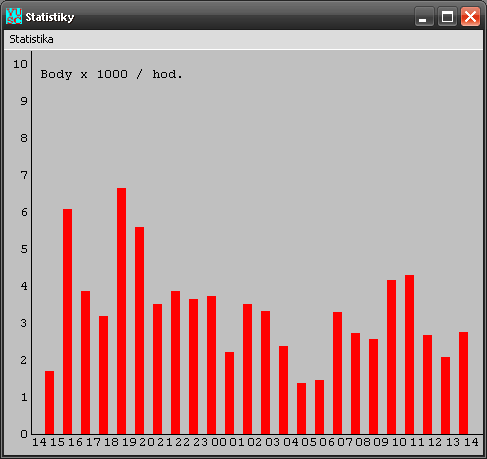Select the bar for hour 12
The height and width of the screenshot is (459, 487).
(x=427, y=384)
